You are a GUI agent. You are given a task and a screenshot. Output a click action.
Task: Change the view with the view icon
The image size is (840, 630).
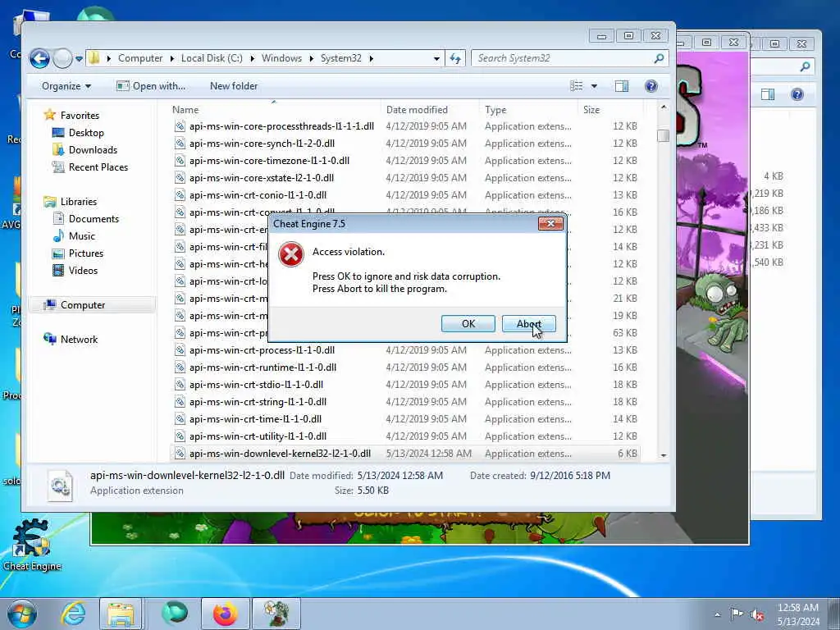pos(577,85)
